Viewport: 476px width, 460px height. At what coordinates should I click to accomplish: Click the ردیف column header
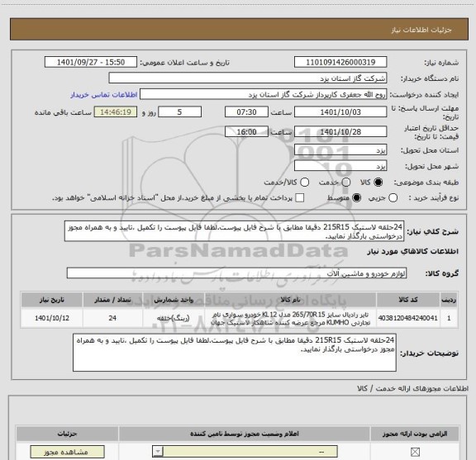(x=449, y=300)
